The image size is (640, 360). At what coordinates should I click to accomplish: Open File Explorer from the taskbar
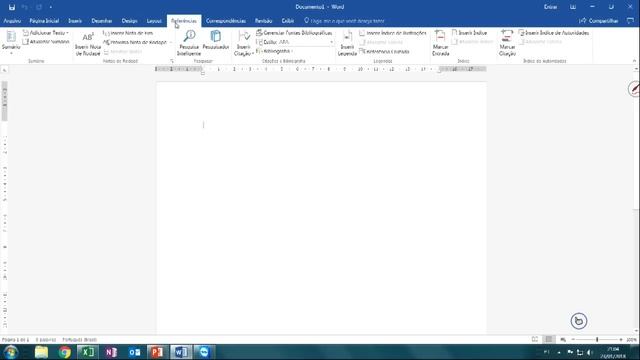tap(41, 352)
